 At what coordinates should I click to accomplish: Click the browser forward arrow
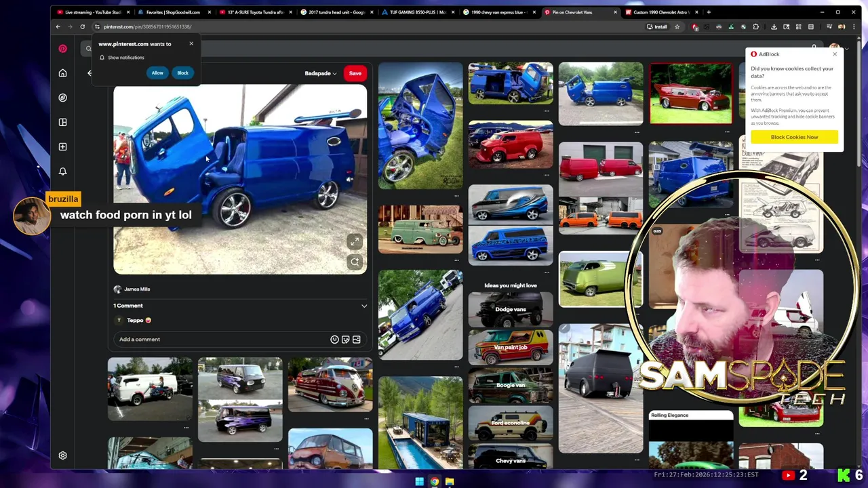[70, 26]
